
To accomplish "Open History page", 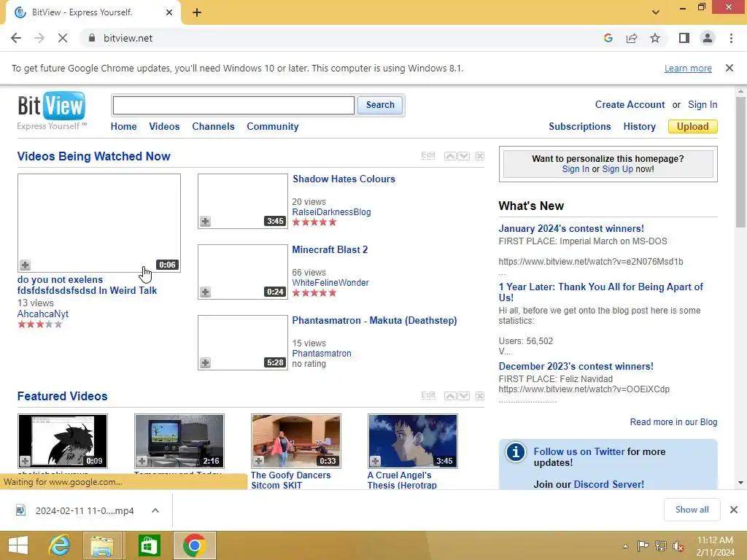I will 639,126.
